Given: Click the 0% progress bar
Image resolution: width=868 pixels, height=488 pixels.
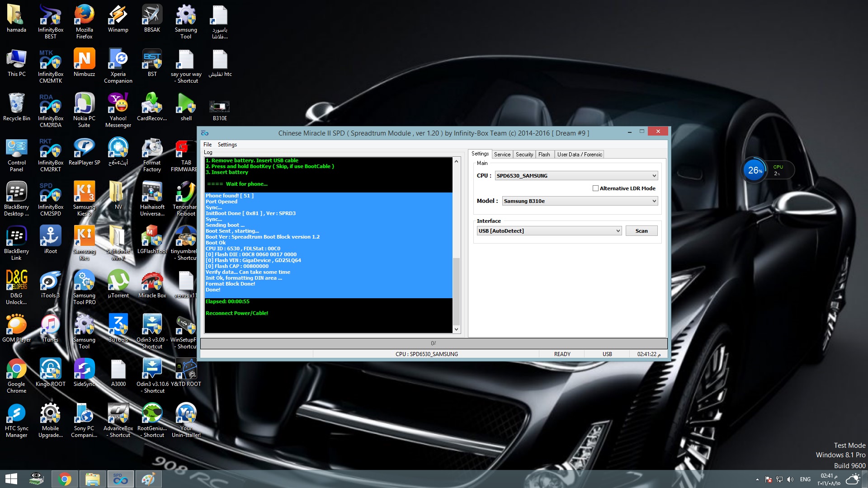Looking at the screenshot, I should (x=434, y=343).
